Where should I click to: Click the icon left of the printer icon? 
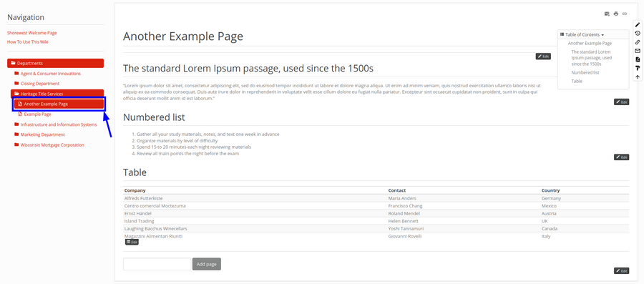click(x=607, y=14)
